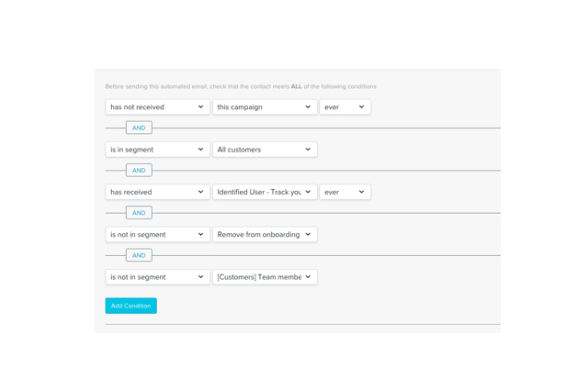
Task: Open the "has received" condition dropdown
Action: coord(157,192)
